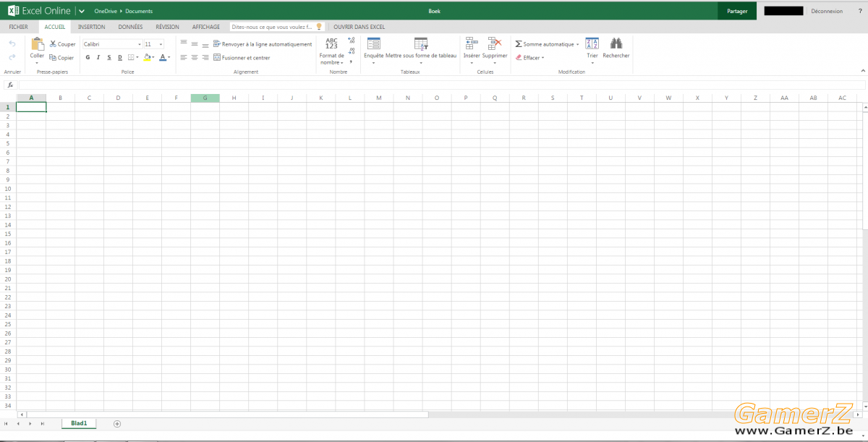This screenshot has height=442, width=868.
Task: Toggle double underline (D)
Action: tap(120, 58)
